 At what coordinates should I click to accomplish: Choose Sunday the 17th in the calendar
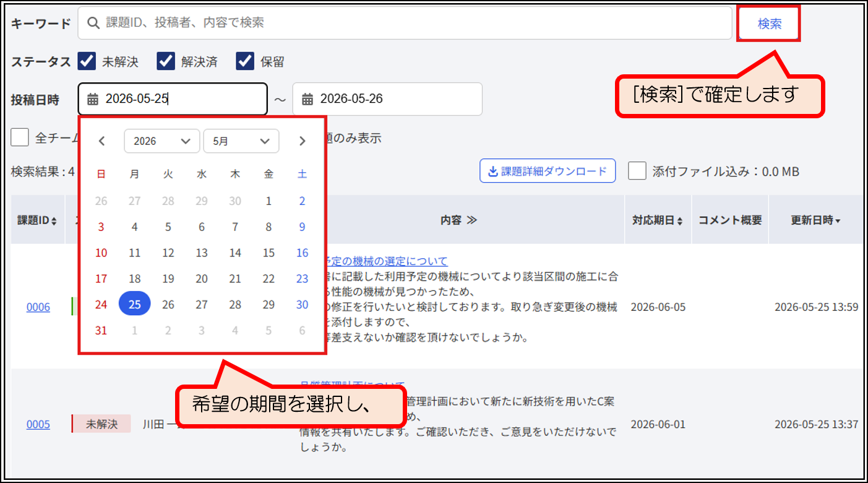[x=101, y=279]
